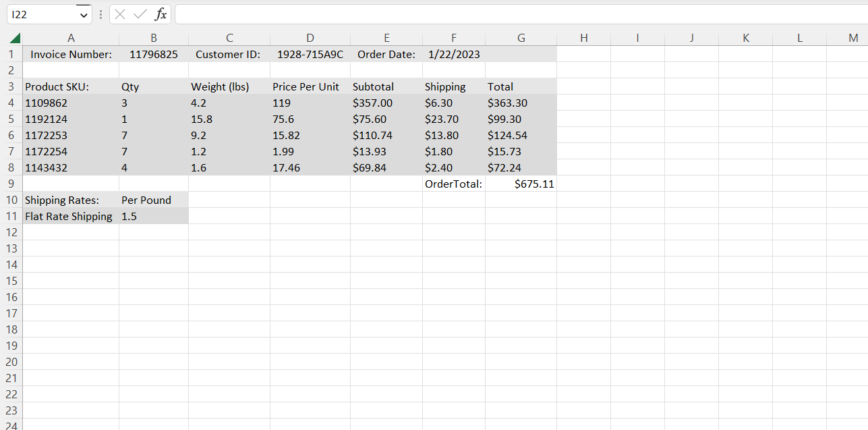Click the Flat Rate Shipping value 1.5
The image size is (868, 430).
point(154,216)
